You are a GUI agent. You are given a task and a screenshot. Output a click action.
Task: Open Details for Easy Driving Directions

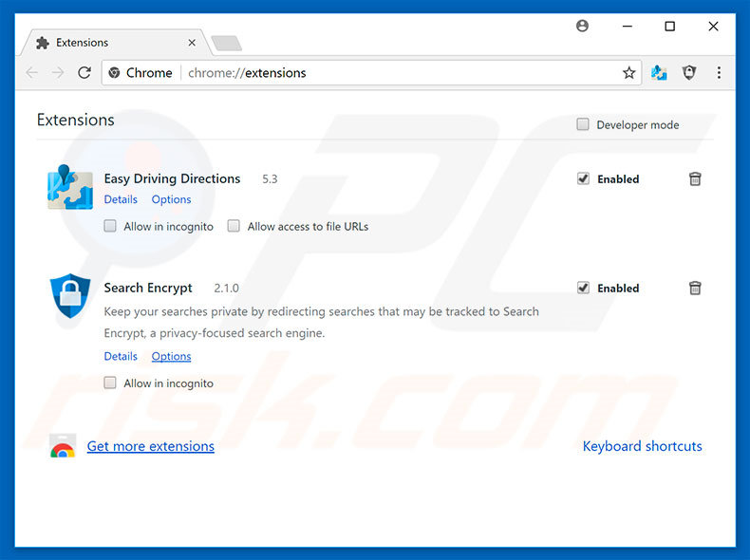coord(121,199)
